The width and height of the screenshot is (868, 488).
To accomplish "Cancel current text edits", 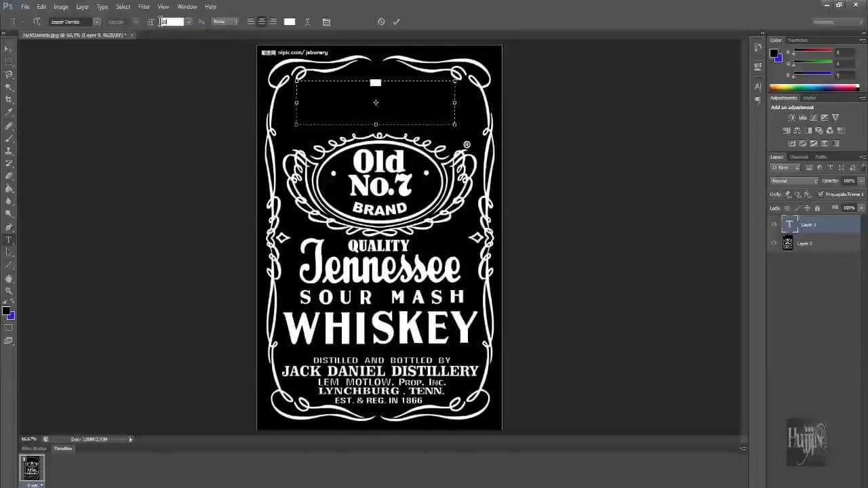I will pyautogui.click(x=381, y=22).
